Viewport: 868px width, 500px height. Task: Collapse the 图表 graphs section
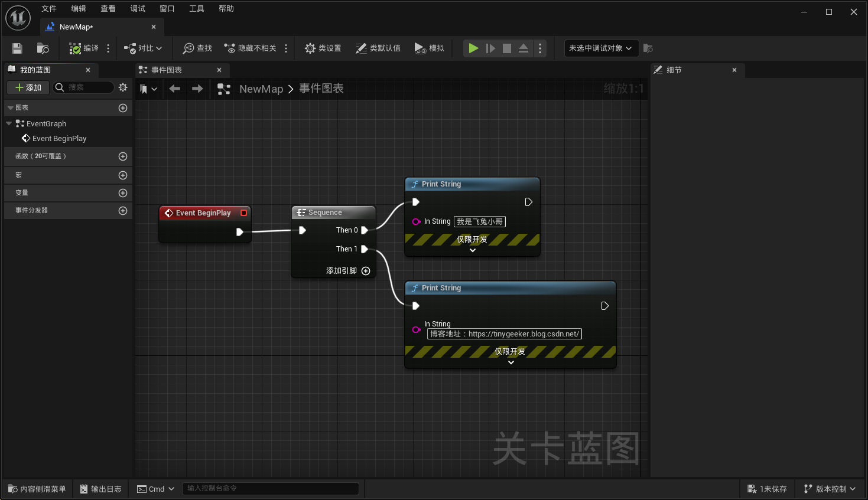coord(11,108)
